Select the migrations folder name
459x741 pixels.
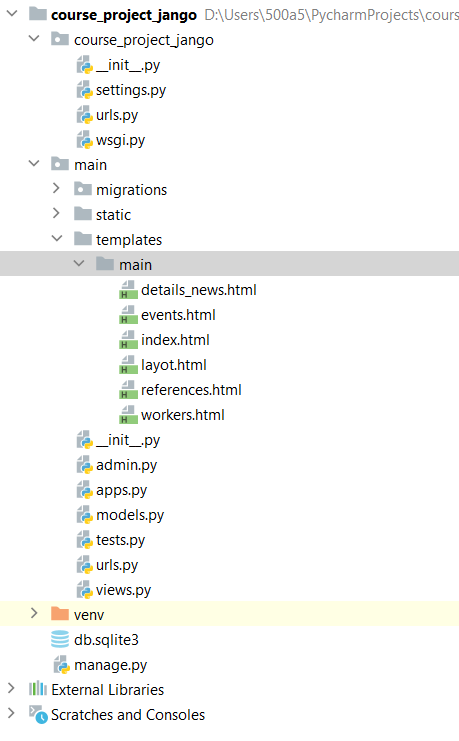click(x=131, y=190)
